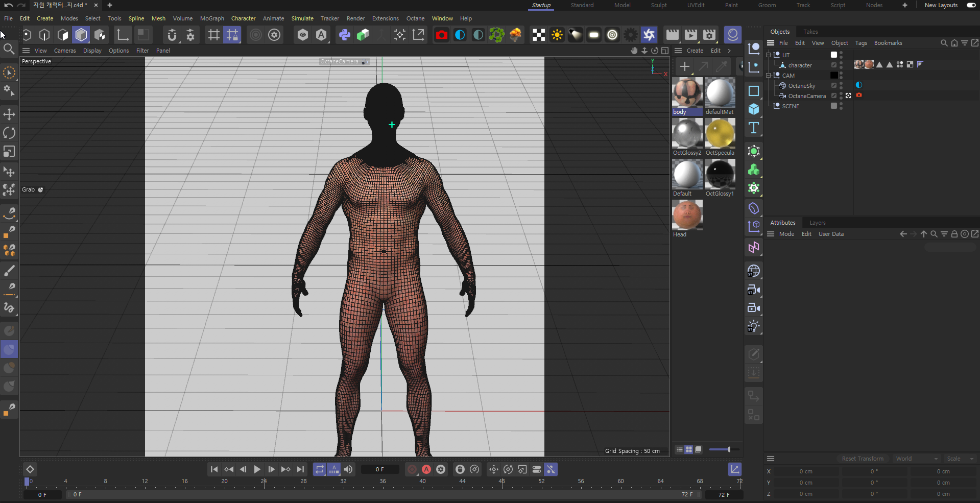Open the World coordinate system dropdown
980x503 pixels.
(x=917, y=459)
